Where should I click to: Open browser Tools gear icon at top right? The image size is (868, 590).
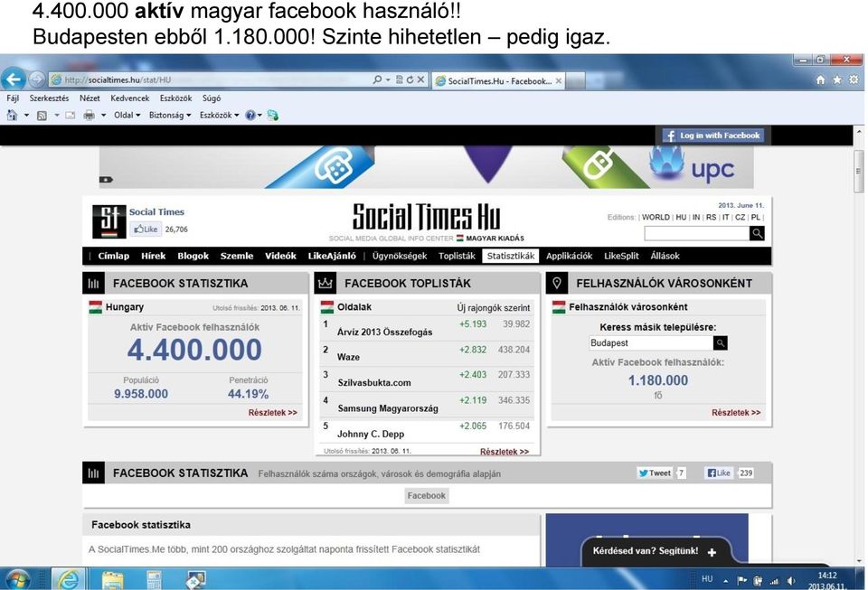[854, 80]
